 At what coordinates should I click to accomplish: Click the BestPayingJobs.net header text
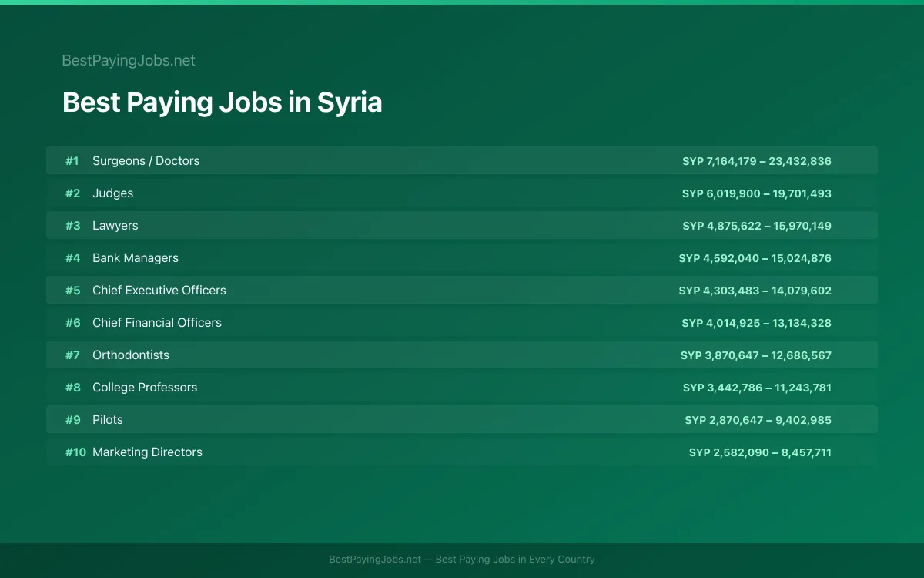coord(129,60)
